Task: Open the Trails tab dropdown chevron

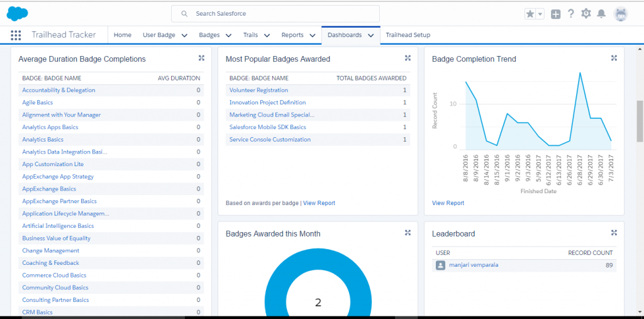Action: pyautogui.click(x=267, y=35)
